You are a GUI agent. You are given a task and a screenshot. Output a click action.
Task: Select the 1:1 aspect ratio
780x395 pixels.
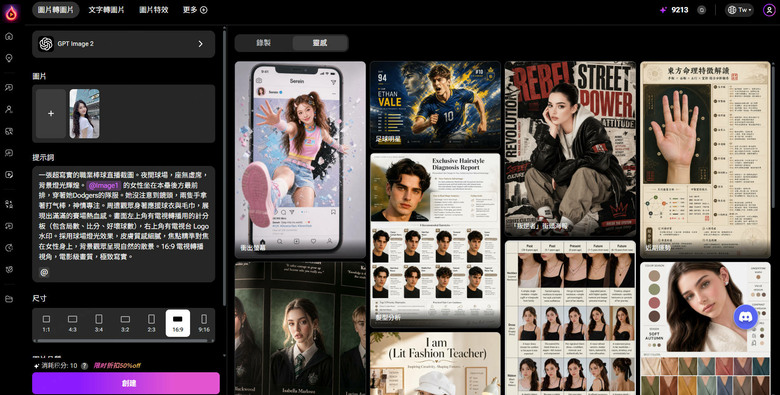pos(46,323)
